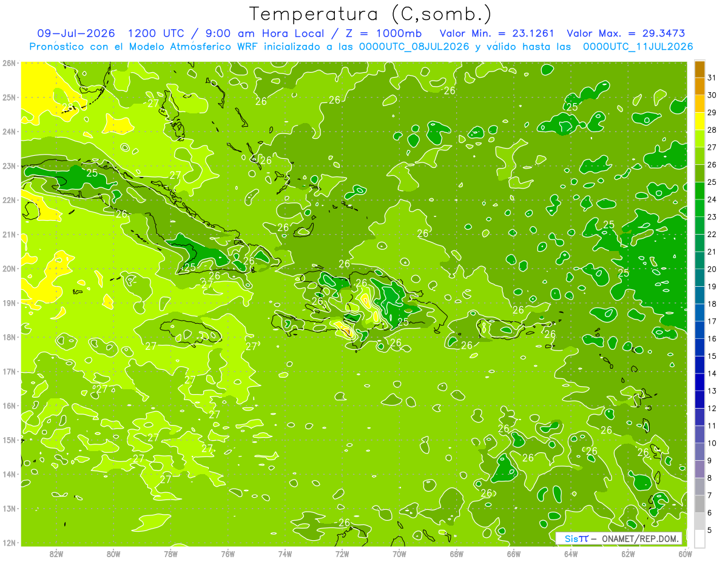Click the legend value '11'
This screenshot has height=562, width=728.
click(x=712, y=426)
